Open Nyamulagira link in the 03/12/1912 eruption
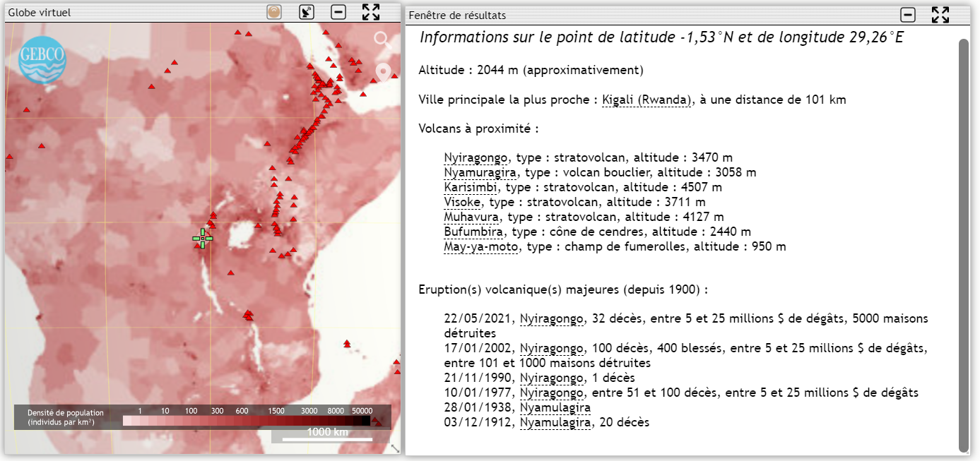Viewport: 980px width, 461px height. [x=555, y=422]
